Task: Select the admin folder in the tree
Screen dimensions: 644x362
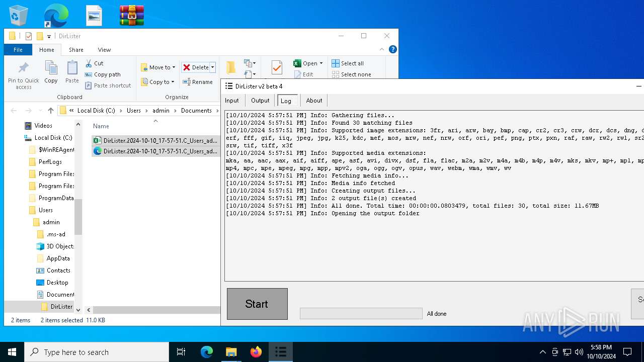Action: [x=46, y=222]
